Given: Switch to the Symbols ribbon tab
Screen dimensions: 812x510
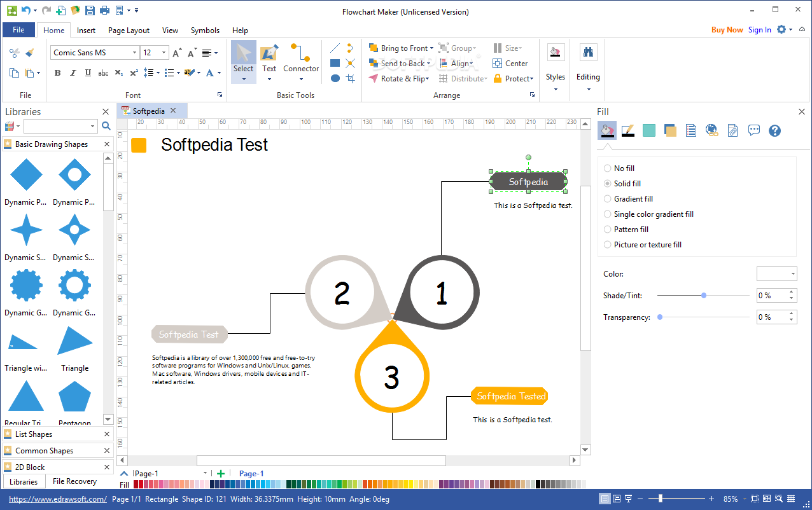Looking at the screenshot, I should tap(205, 30).
